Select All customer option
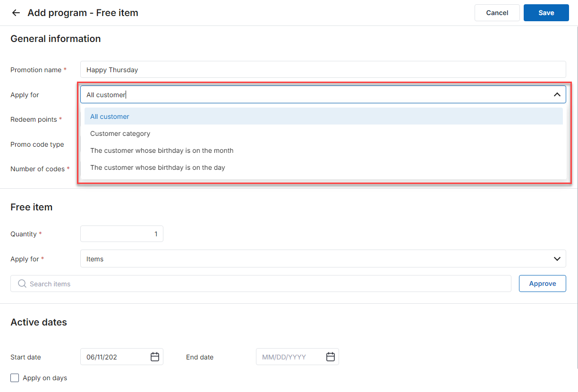 pyautogui.click(x=323, y=117)
